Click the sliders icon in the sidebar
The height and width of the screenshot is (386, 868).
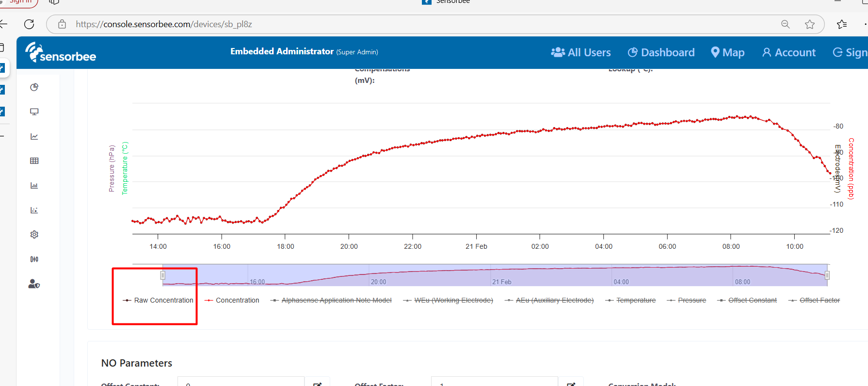(x=34, y=259)
